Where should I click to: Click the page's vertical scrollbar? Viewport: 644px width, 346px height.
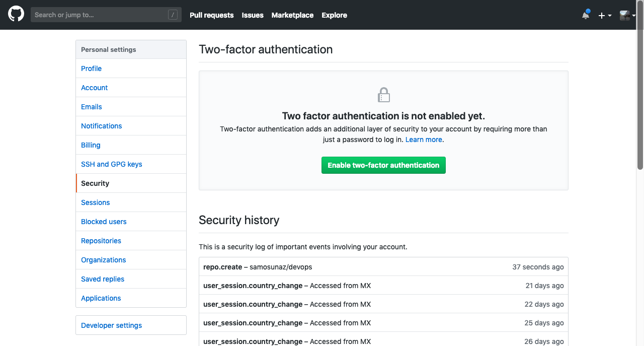pyautogui.click(x=640, y=101)
